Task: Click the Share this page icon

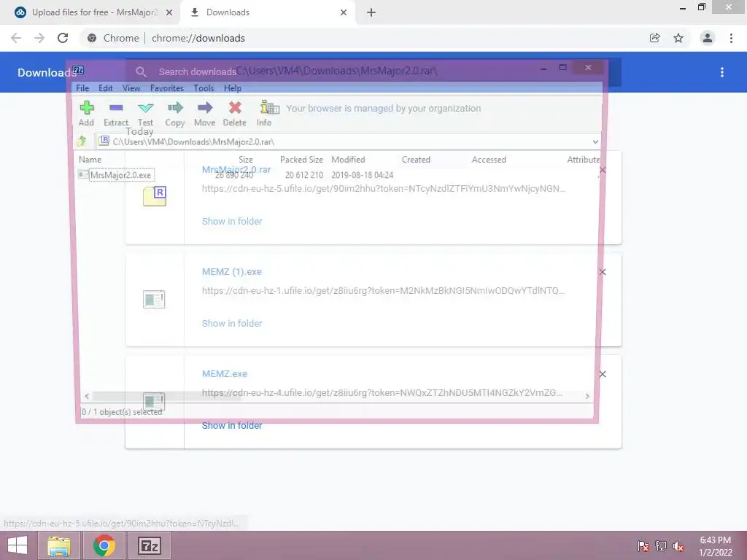Action: 655,38
